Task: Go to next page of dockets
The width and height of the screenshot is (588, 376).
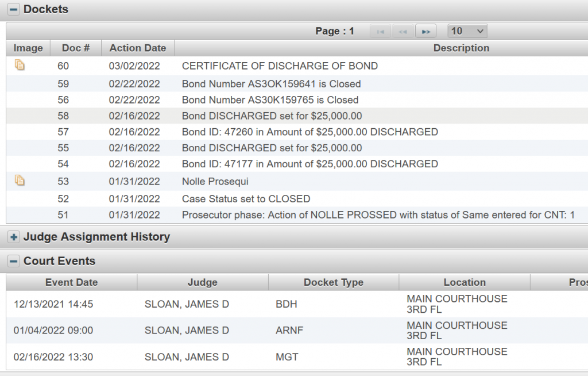Action: [x=425, y=32]
